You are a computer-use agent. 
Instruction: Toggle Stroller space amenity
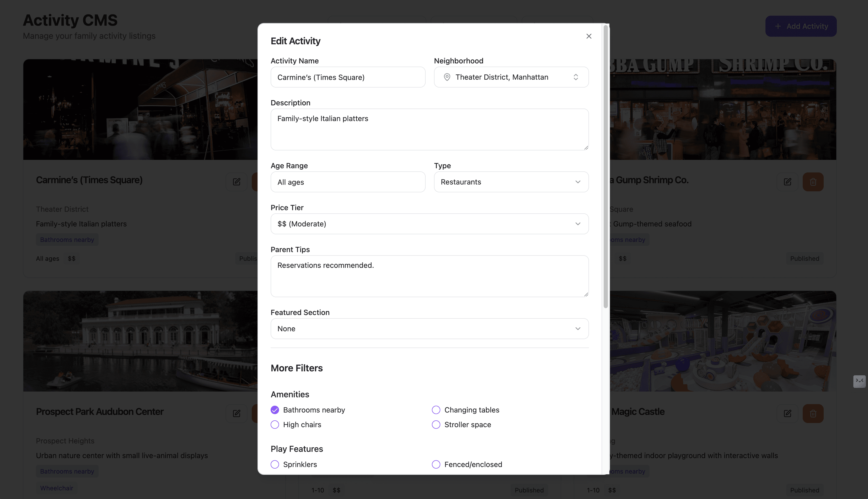point(436,425)
